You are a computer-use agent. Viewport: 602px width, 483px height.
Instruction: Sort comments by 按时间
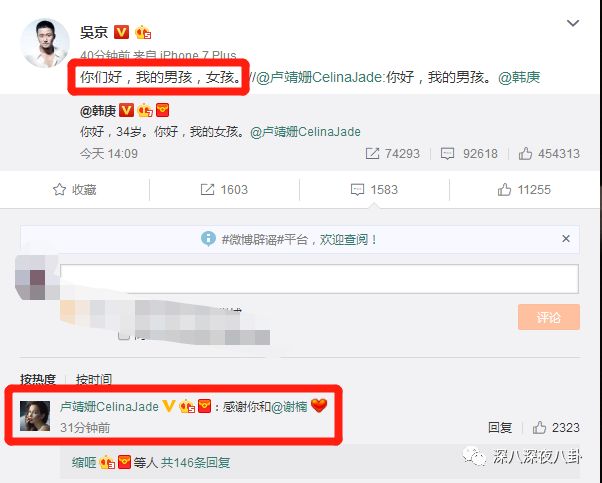[x=94, y=379]
